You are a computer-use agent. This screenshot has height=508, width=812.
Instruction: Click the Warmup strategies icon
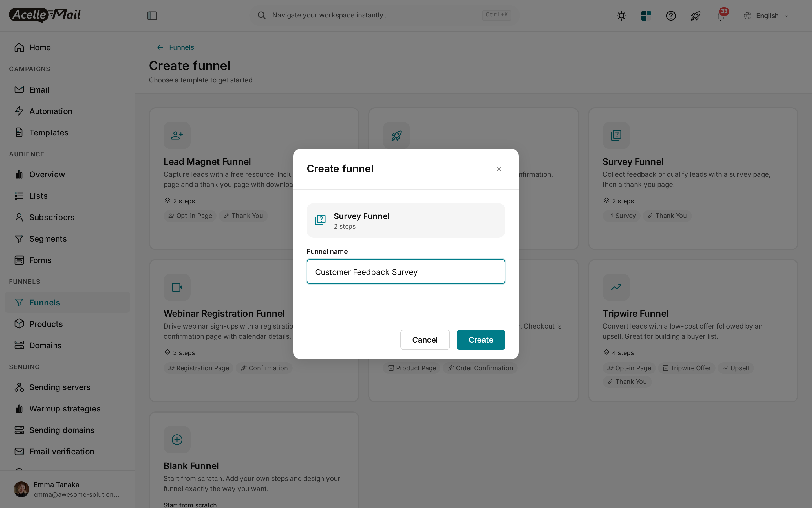[x=19, y=409]
